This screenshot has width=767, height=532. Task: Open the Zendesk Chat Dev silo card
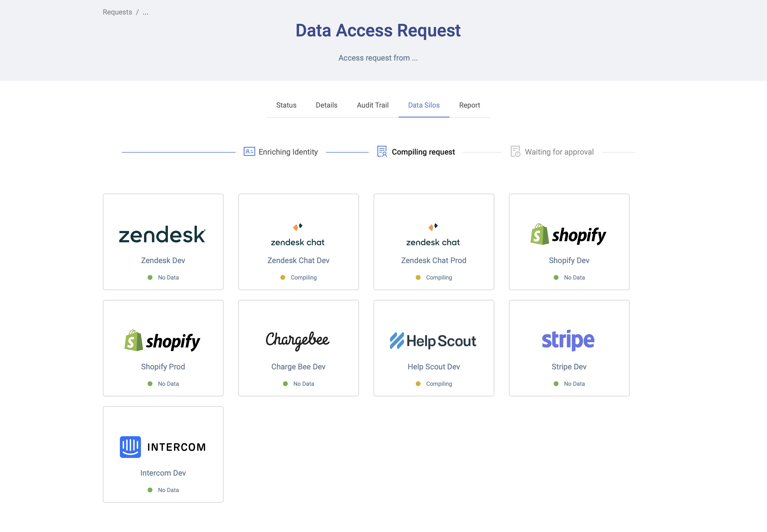tap(298, 242)
